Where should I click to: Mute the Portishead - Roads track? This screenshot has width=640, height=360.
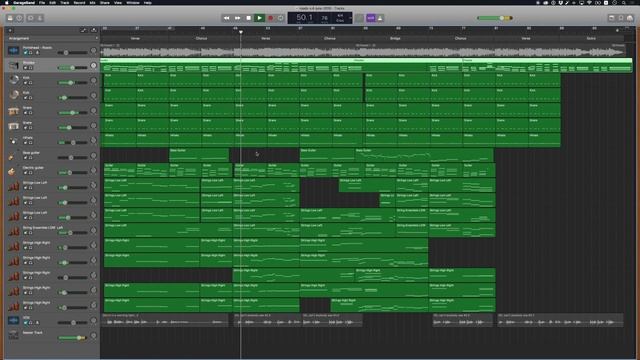coord(25,53)
